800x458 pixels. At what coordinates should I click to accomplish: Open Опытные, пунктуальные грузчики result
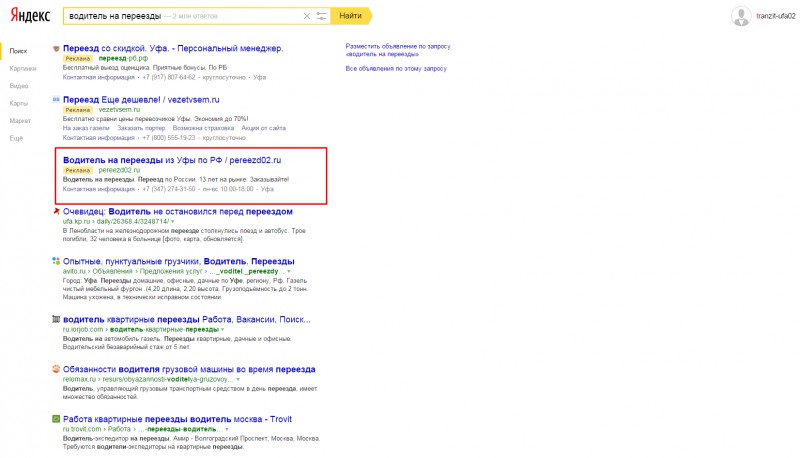click(x=179, y=261)
